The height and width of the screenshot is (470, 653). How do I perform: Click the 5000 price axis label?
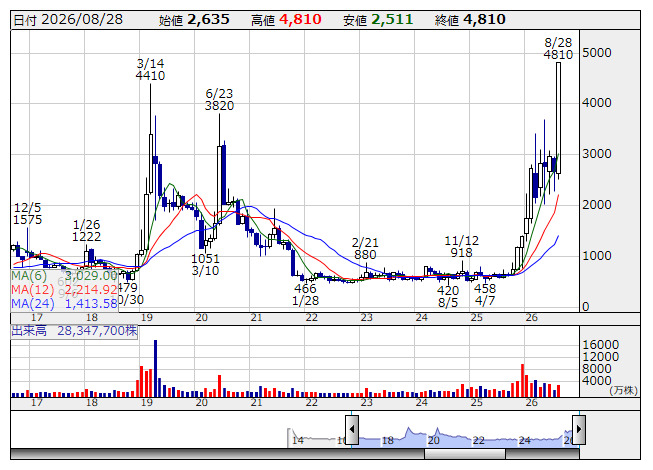[x=597, y=53]
